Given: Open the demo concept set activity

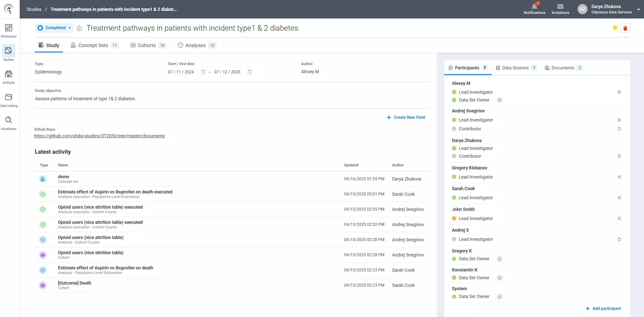Looking at the screenshot, I should 232,179.
